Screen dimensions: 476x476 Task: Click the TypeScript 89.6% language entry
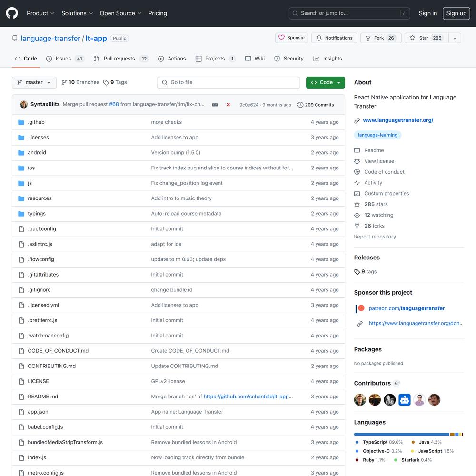[378, 442]
